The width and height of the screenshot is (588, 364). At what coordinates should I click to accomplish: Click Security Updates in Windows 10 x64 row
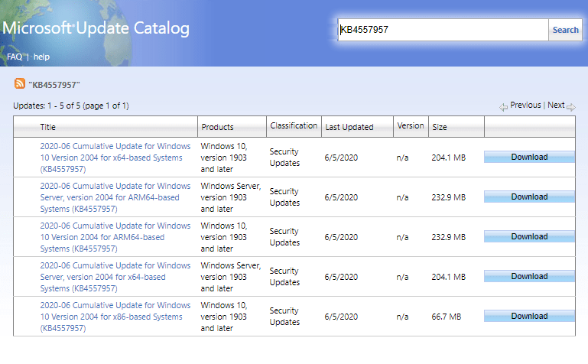[x=284, y=158]
